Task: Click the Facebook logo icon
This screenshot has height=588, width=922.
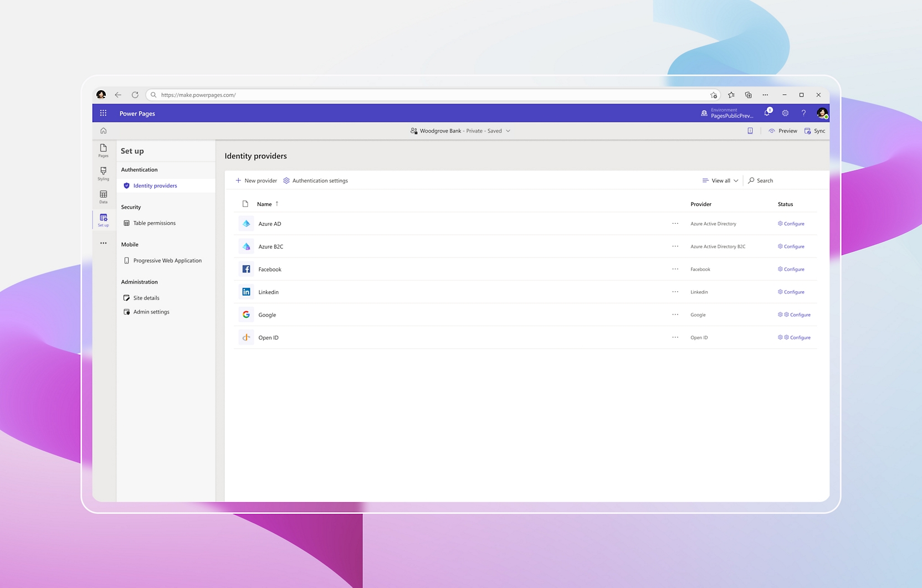Action: pos(246,269)
